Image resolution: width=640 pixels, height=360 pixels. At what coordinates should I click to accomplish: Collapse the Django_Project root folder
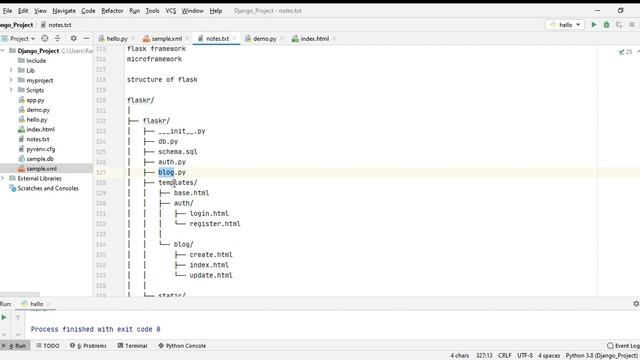point(3,51)
